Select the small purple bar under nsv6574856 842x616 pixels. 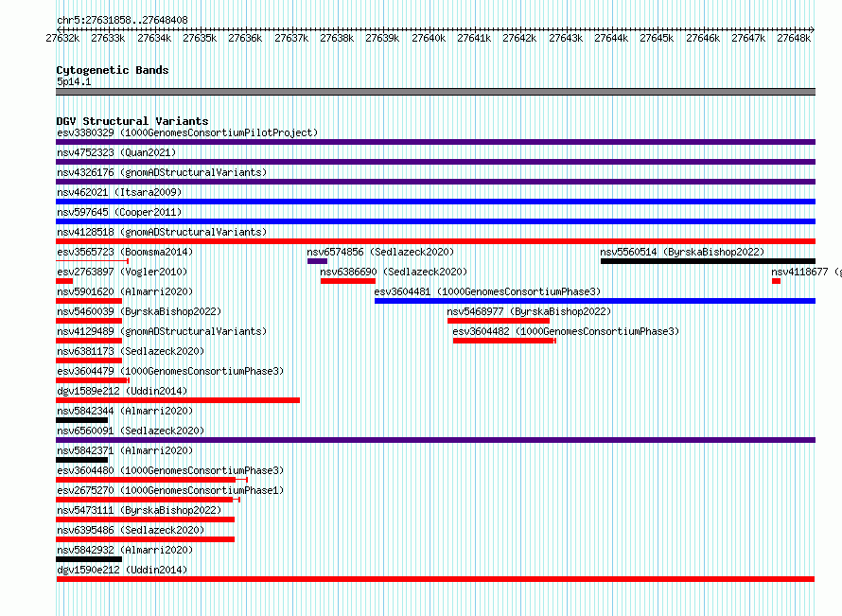click(x=317, y=261)
